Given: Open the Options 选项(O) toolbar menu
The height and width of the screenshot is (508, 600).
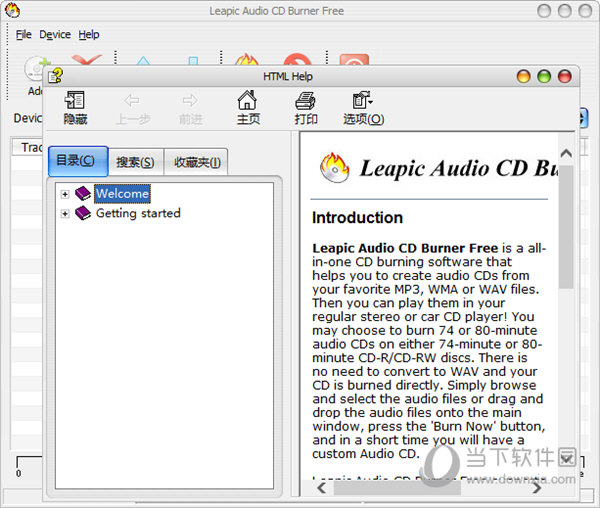Looking at the screenshot, I should tap(363, 108).
